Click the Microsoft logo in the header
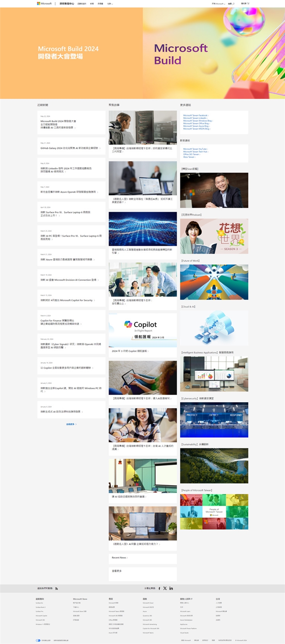 coord(44,3)
